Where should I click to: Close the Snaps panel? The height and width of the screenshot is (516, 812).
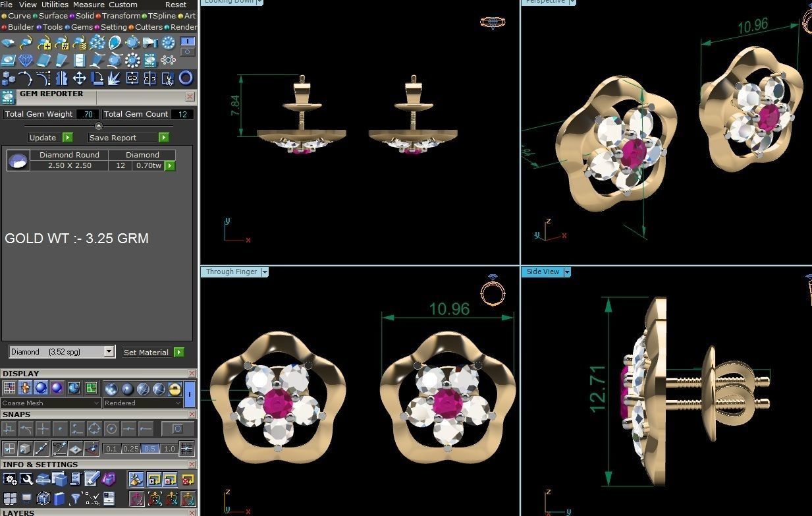point(192,415)
